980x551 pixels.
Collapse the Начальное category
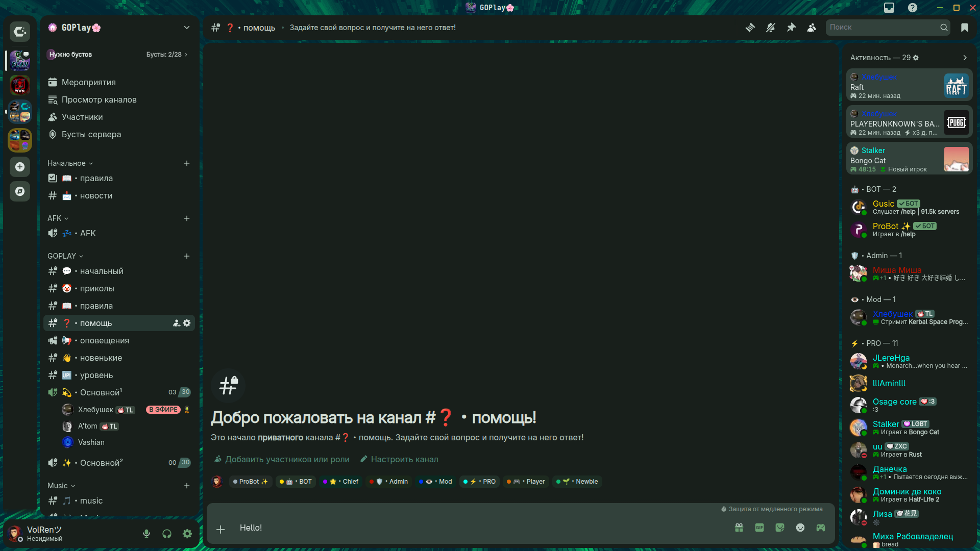coord(70,163)
